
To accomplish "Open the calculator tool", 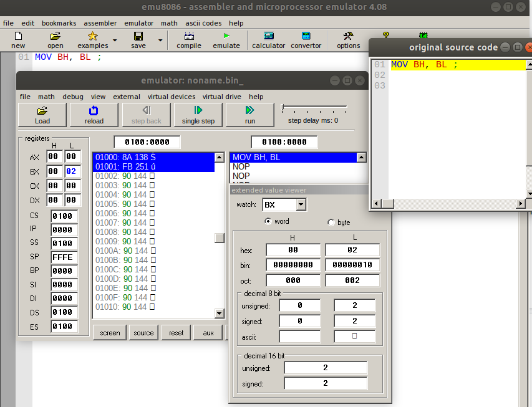I will tap(268, 37).
